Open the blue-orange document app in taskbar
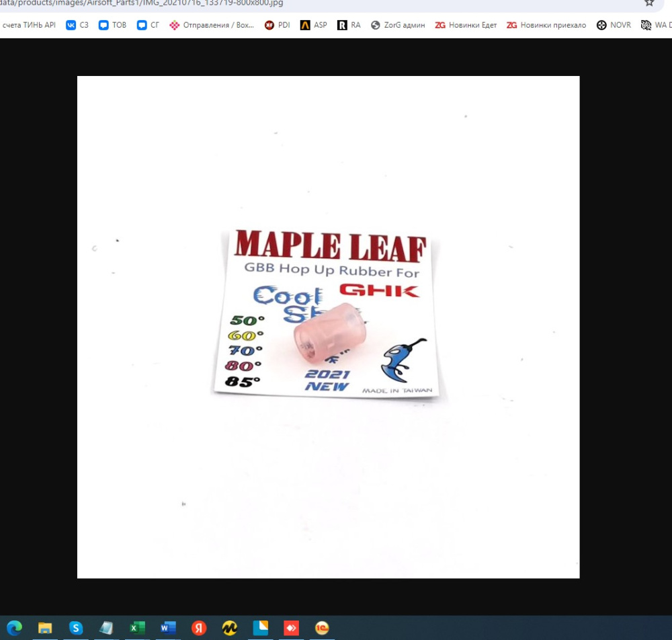Screen dimensions: 672x640 click(x=261, y=628)
